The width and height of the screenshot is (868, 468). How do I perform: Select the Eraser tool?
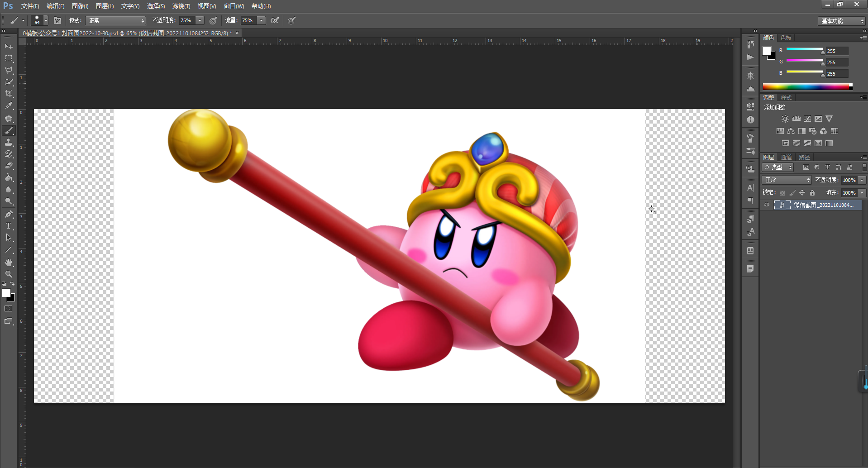(9, 166)
